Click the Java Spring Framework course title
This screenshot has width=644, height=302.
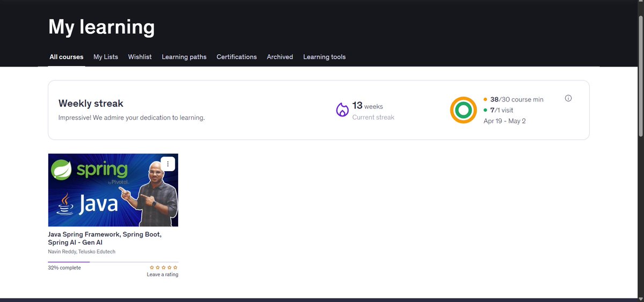point(105,239)
